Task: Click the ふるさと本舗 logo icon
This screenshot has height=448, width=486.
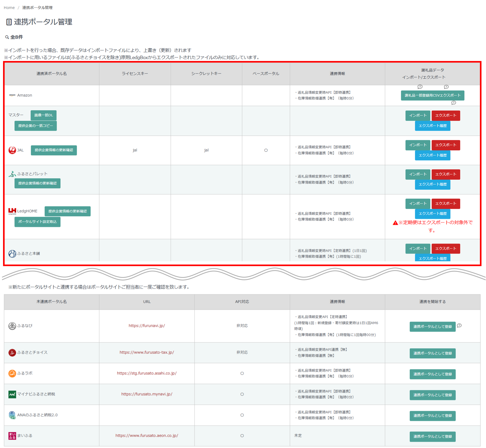Action: (x=12, y=254)
